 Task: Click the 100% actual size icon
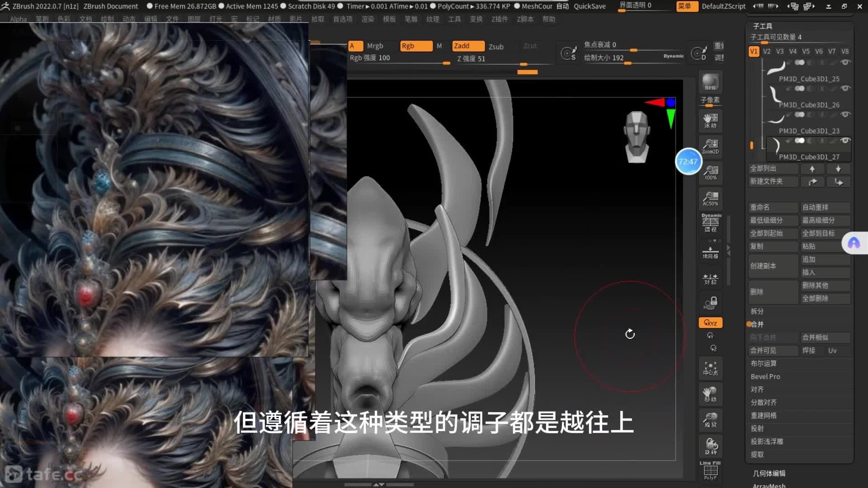tap(710, 173)
